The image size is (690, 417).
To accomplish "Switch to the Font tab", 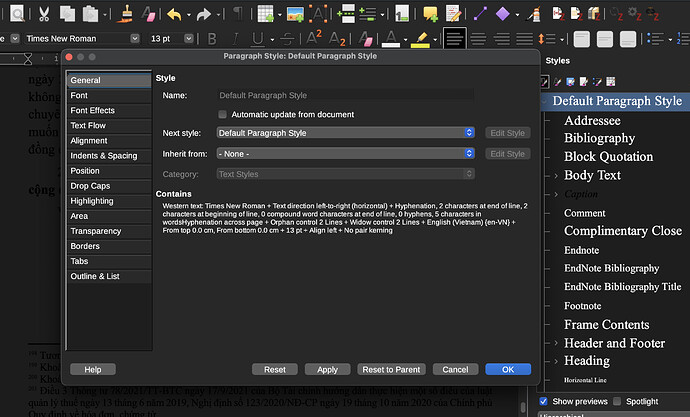I will [x=109, y=95].
